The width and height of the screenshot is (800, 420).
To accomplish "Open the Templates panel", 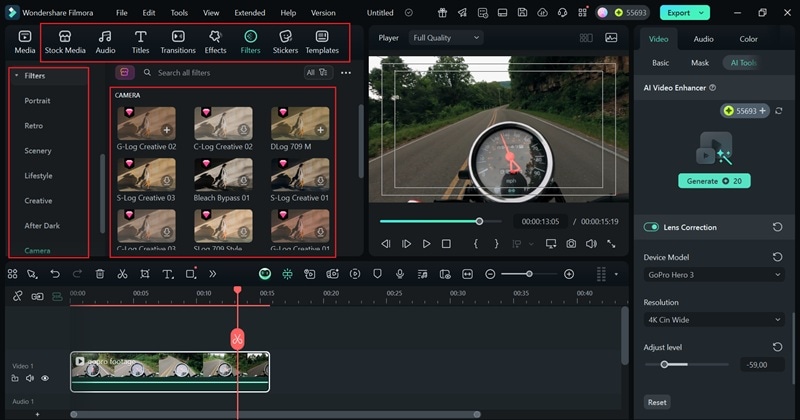I will (322, 42).
